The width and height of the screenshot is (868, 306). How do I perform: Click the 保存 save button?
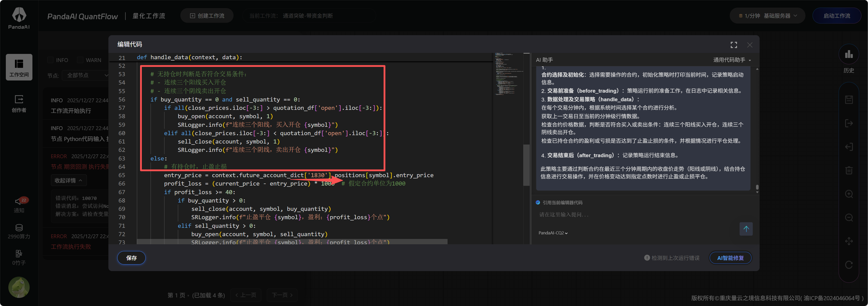pyautogui.click(x=131, y=258)
